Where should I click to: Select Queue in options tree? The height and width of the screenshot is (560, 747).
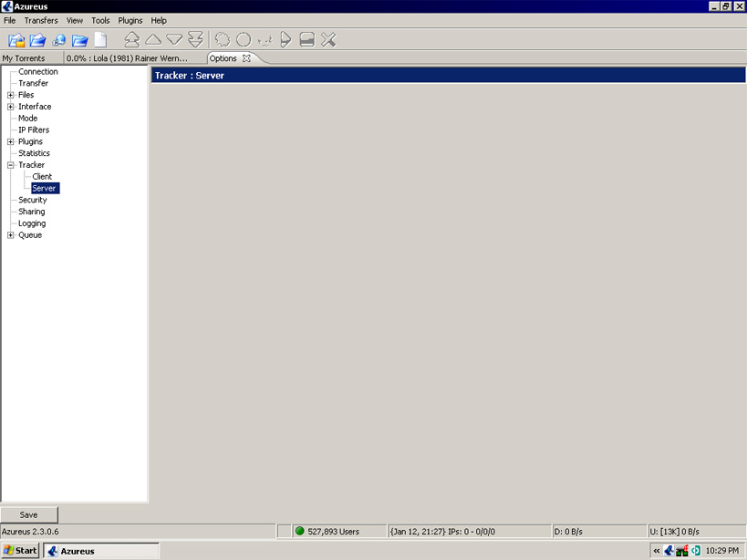30,235
